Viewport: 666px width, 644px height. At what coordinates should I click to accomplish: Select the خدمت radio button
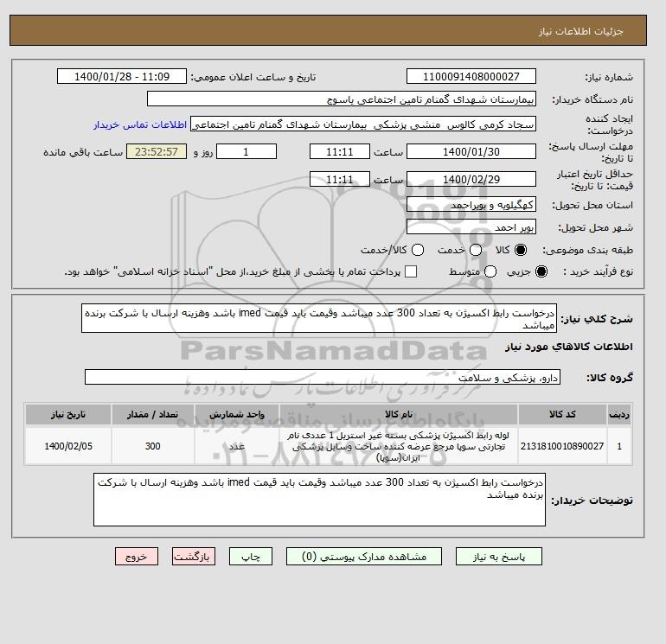(476, 250)
